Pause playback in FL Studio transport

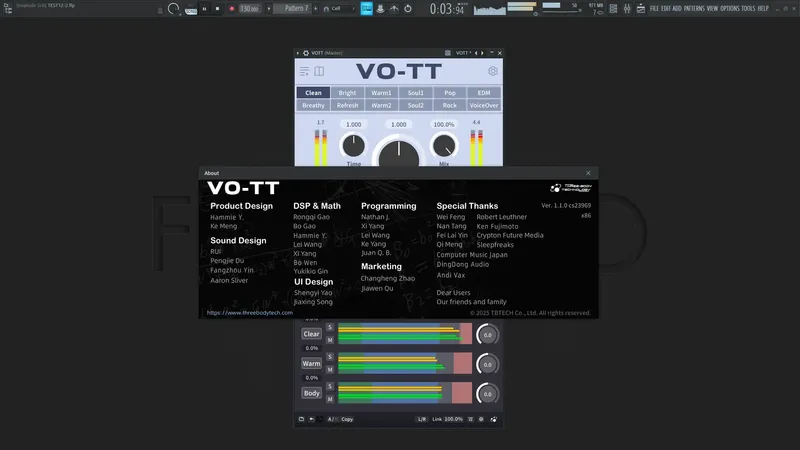click(x=204, y=9)
